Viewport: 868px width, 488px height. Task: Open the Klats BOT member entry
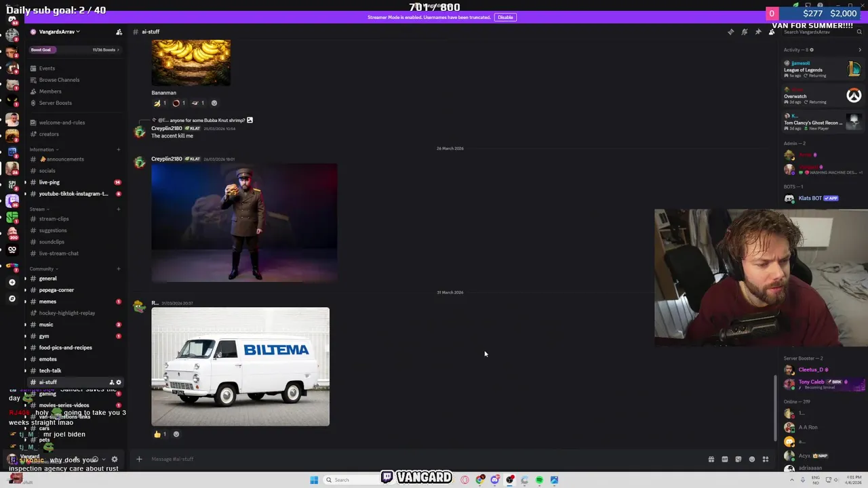[822, 198]
